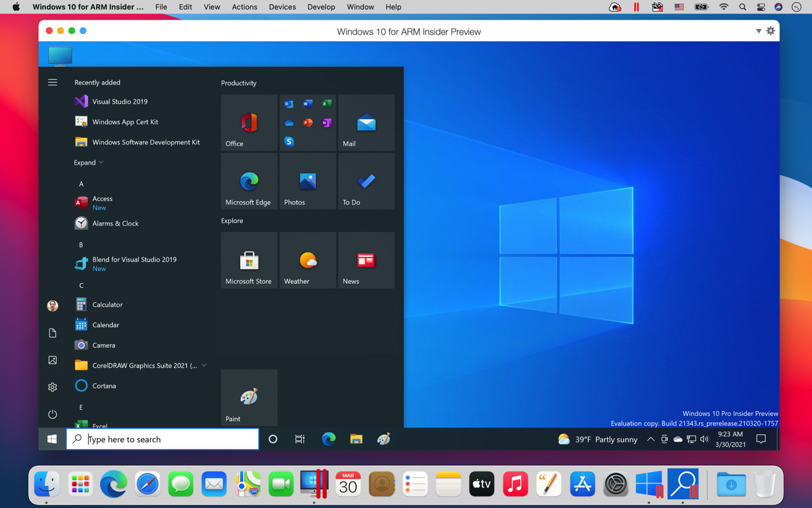Open the Paint tile in Start menu

tap(249, 398)
